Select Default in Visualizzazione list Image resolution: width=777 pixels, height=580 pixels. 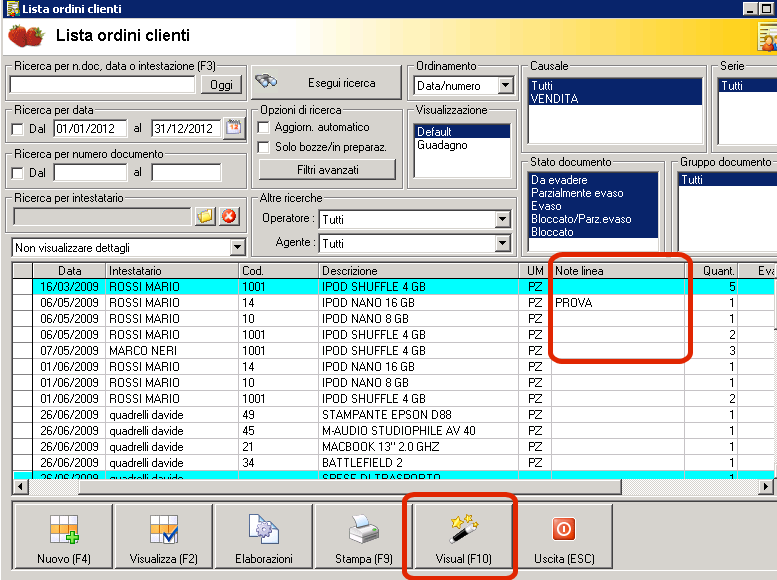coord(462,131)
